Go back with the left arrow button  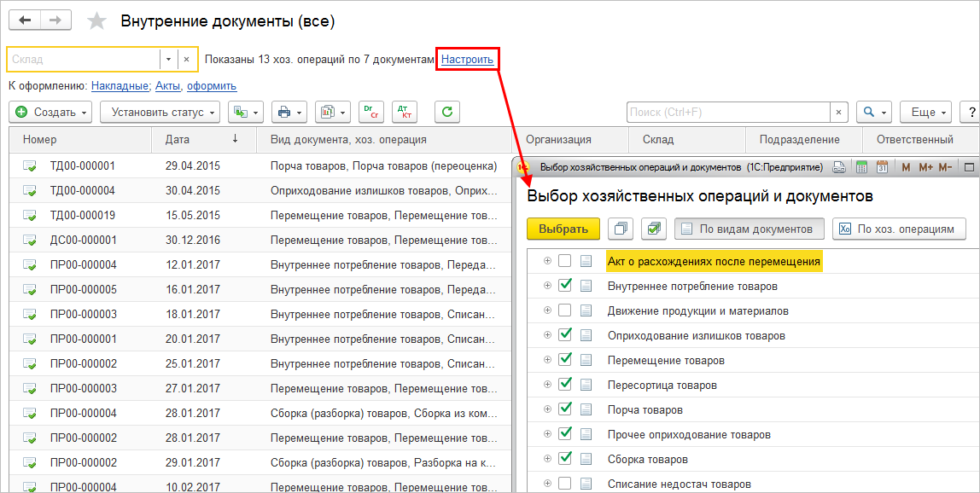[x=25, y=20]
